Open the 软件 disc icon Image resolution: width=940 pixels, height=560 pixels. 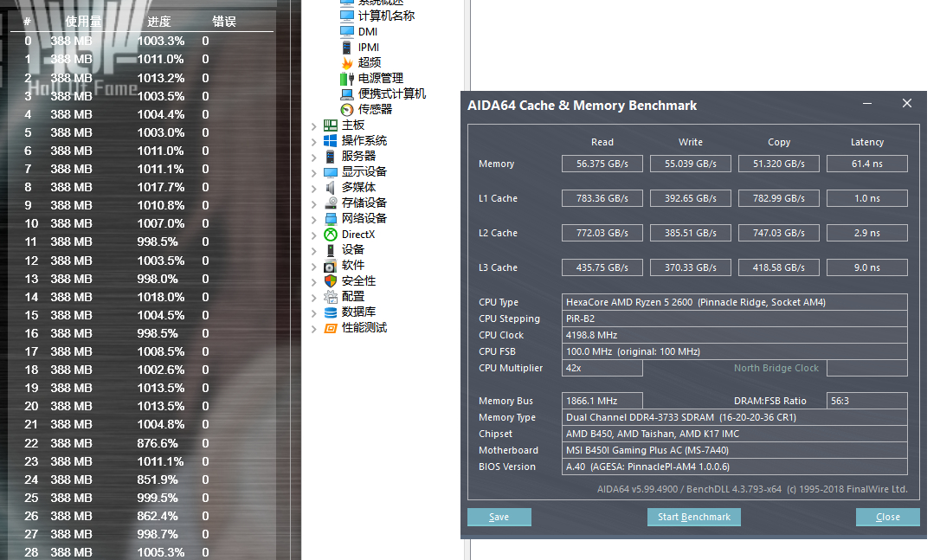(331, 265)
